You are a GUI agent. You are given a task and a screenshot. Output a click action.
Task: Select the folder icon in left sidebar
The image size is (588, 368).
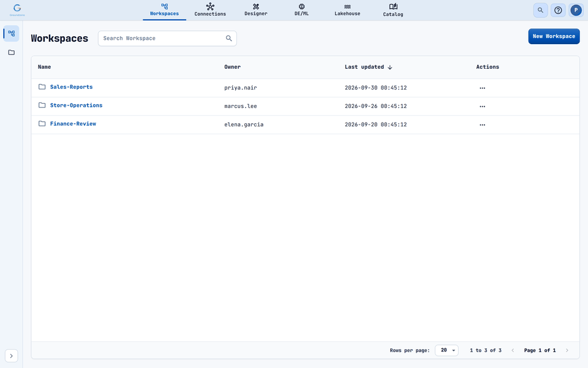point(11,52)
